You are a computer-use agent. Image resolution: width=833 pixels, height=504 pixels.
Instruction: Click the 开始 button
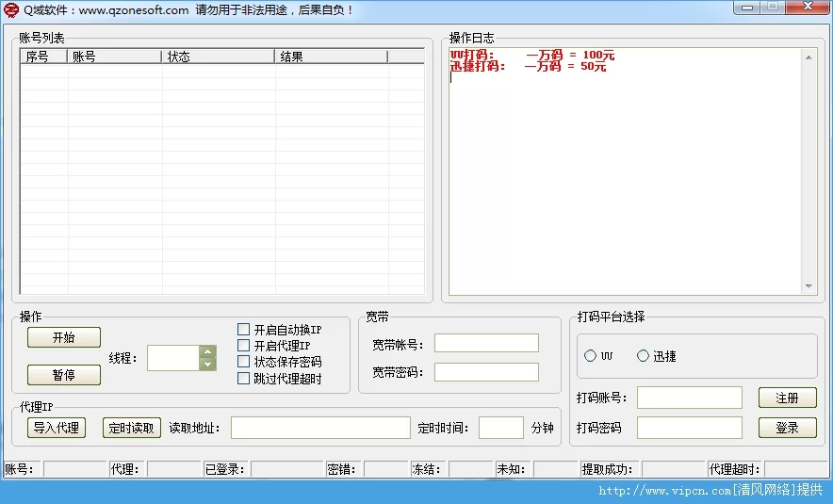pyautogui.click(x=63, y=337)
